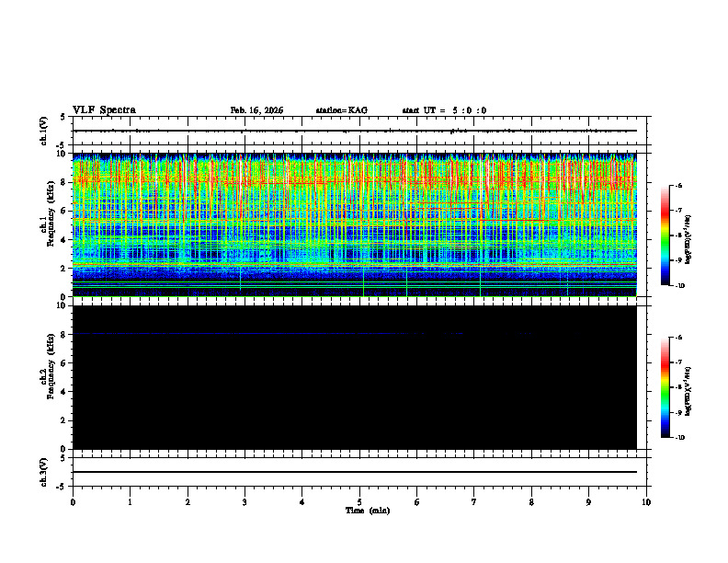
Task: Click the "4" tick on the time axis
Action: tap(302, 502)
